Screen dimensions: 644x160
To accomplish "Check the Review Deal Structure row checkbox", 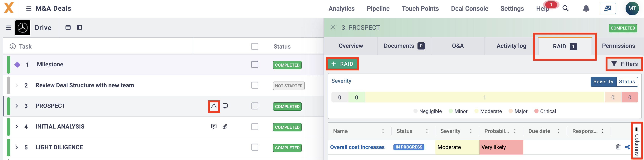I will point(255,85).
